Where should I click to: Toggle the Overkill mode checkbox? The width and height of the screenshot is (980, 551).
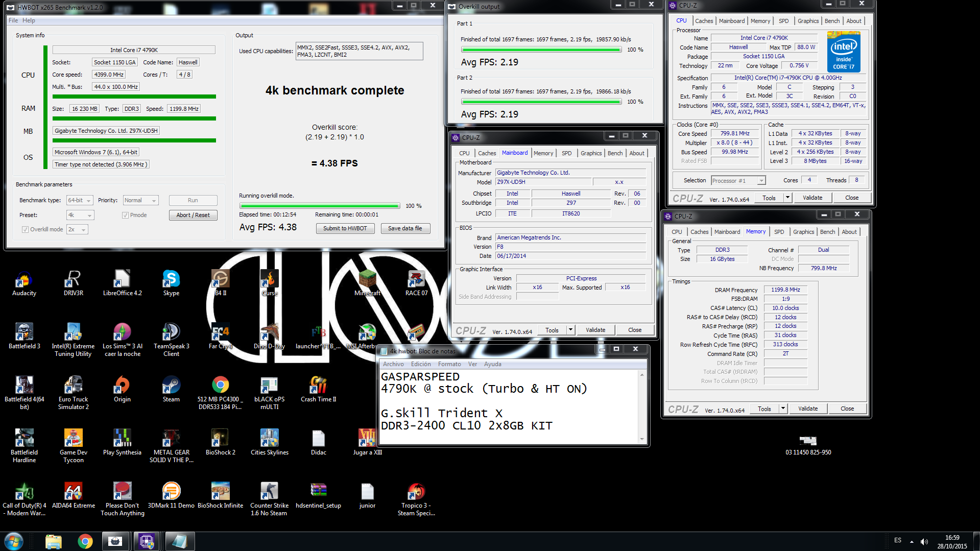[x=25, y=229]
